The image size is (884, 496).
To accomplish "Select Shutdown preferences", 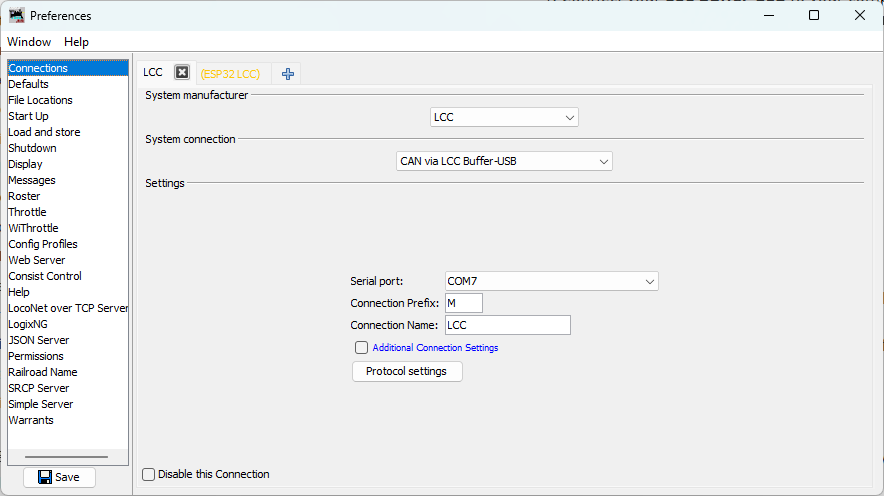I will (x=68, y=148).
